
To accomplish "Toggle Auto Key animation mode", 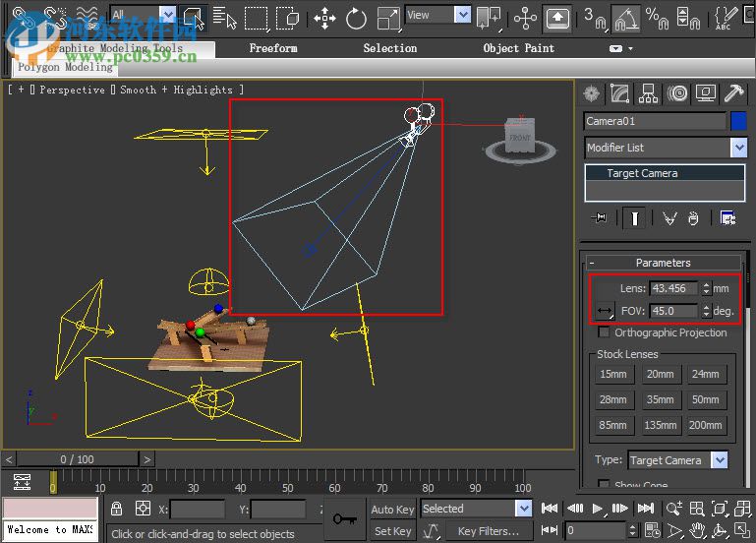I will [393, 509].
